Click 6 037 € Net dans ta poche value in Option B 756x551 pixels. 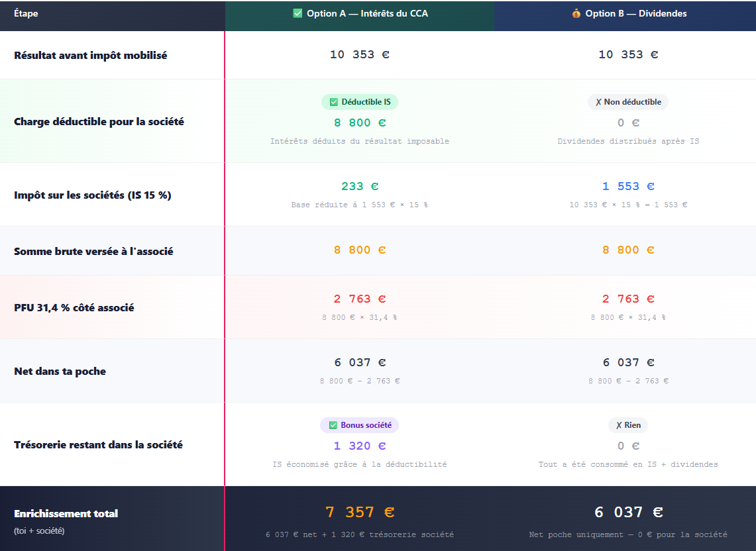pyautogui.click(x=628, y=362)
